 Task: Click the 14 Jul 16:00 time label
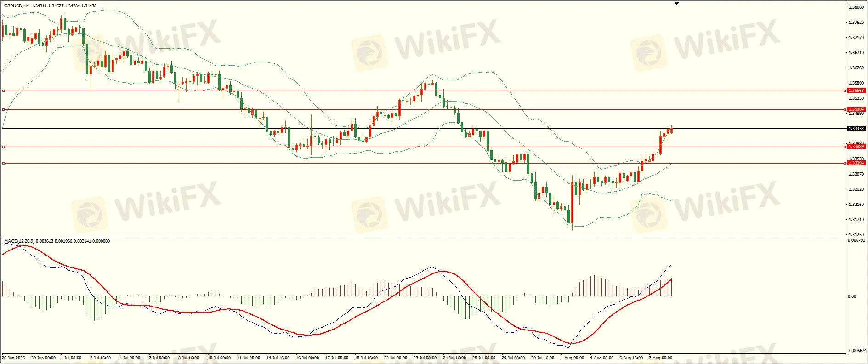click(278, 358)
